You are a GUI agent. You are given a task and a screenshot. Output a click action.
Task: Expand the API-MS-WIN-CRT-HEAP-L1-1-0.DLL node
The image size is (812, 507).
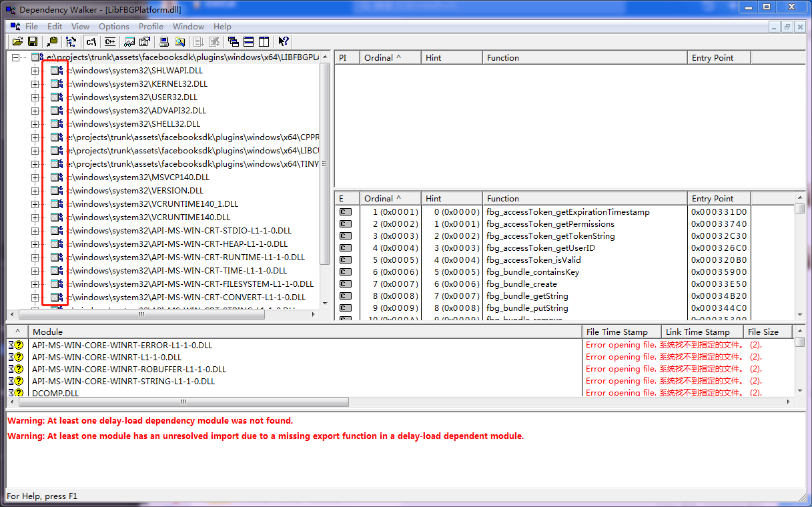tap(35, 244)
